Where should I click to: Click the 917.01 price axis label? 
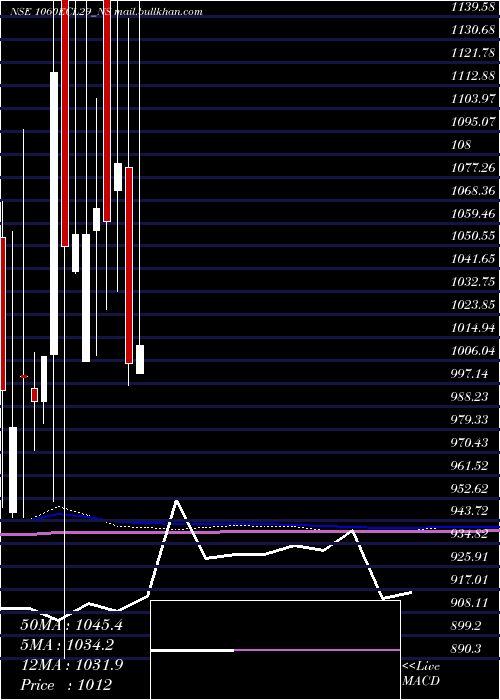(x=470, y=580)
